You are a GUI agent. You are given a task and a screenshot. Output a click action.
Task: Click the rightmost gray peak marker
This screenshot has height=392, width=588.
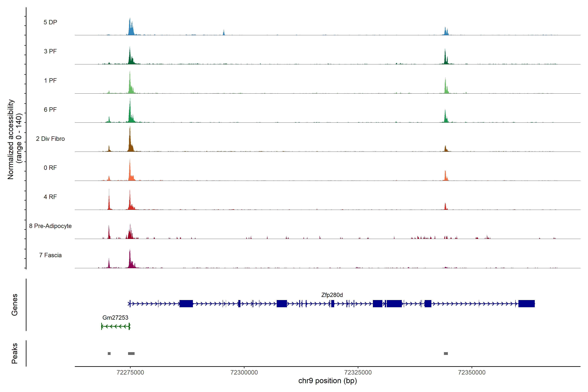pyautogui.click(x=446, y=353)
